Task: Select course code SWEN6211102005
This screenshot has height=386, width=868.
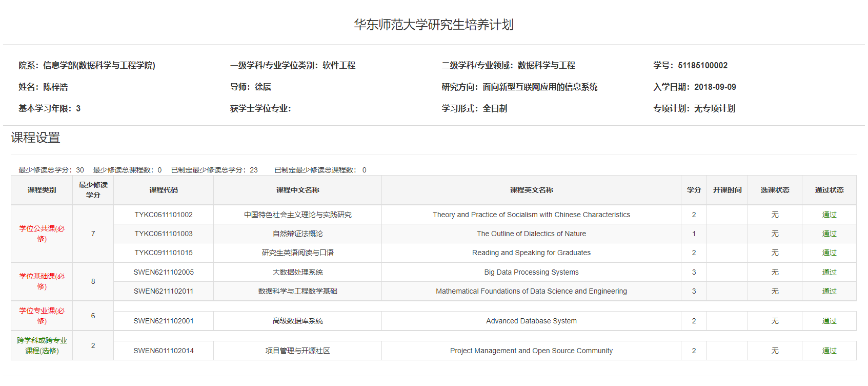Action: coord(164,272)
